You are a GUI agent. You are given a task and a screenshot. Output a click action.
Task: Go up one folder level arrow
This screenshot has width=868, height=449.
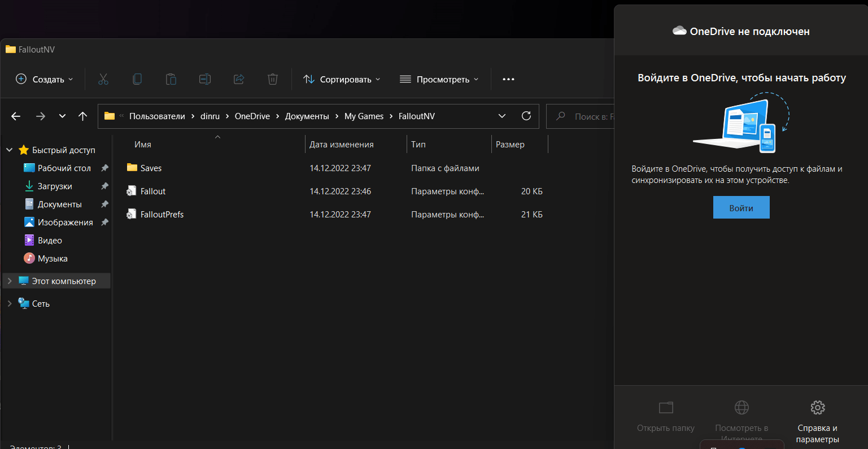(x=83, y=116)
